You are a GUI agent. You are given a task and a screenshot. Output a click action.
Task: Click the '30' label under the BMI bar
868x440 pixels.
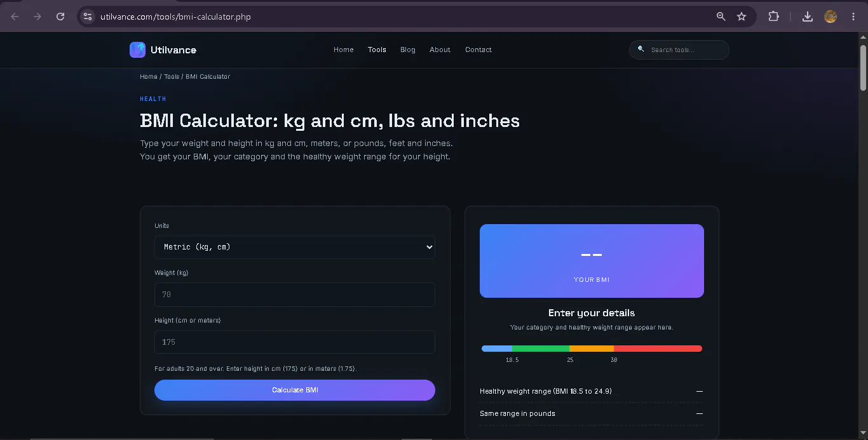614,360
